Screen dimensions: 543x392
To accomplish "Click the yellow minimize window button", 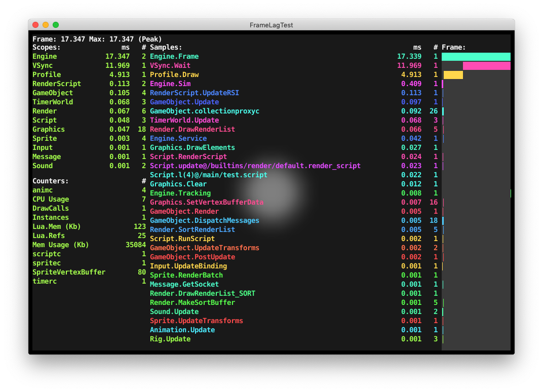I will (46, 25).
